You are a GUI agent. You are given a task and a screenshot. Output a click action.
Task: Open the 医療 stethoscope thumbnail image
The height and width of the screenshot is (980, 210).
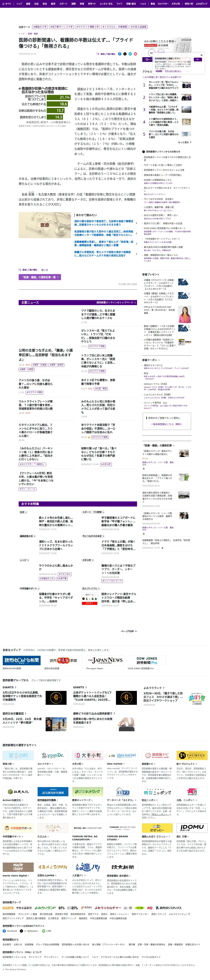45,225
